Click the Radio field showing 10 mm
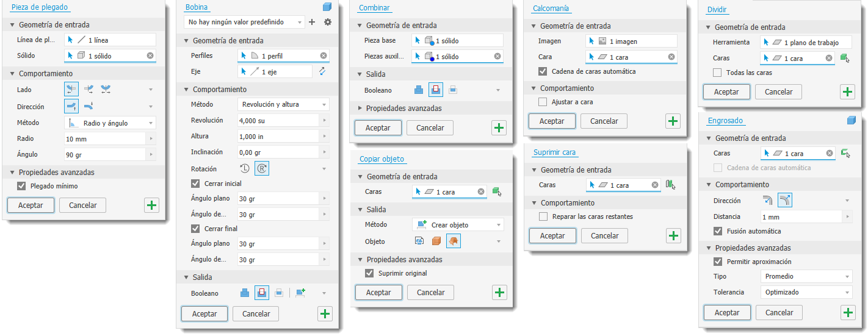The height and width of the screenshot is (336, 868). [x=105, y=139]
